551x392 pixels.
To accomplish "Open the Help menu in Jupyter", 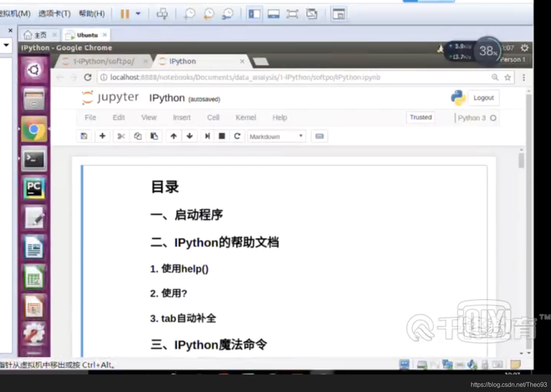I will point(280,118).
